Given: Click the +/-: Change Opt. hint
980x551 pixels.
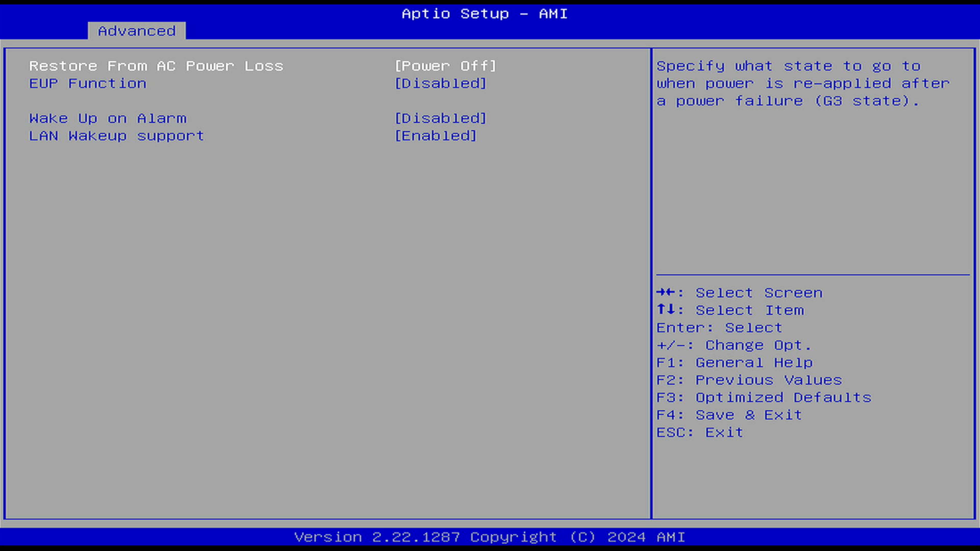Looking at the screenshot, I should click(x=734, y=345).
